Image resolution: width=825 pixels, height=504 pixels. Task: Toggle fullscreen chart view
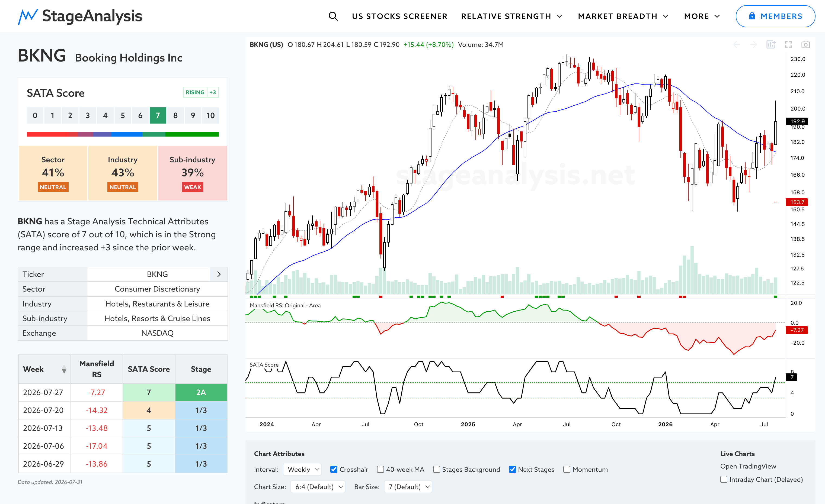click(x=788, y=44)
